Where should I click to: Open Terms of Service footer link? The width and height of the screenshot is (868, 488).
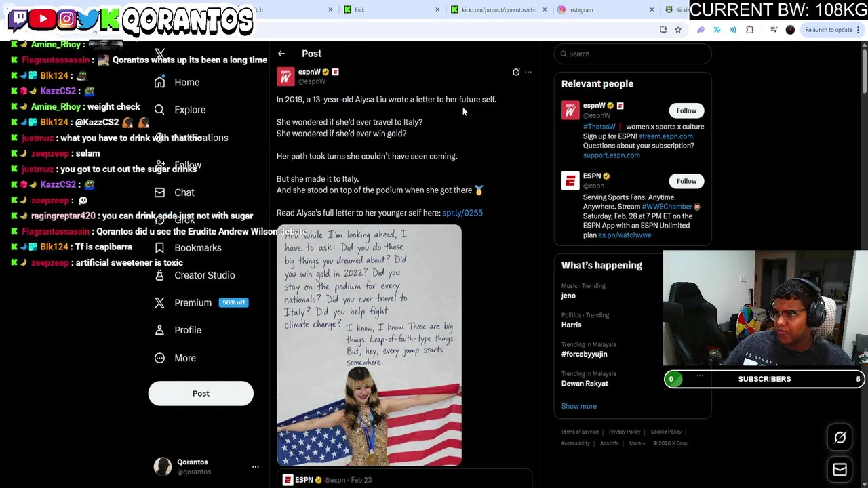coord(580,432)
